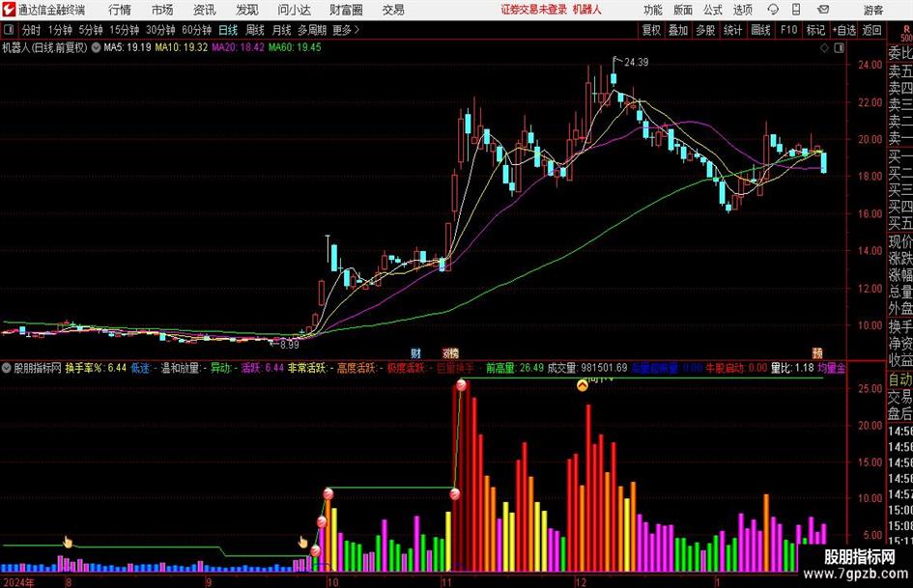Add stock with +自选 button

pyautogui.click(x=844, y=30)
